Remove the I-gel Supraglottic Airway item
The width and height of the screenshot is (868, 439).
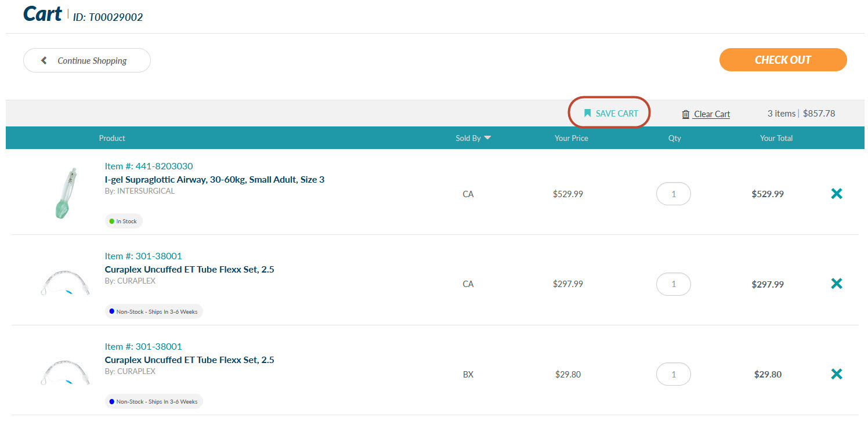836,194
